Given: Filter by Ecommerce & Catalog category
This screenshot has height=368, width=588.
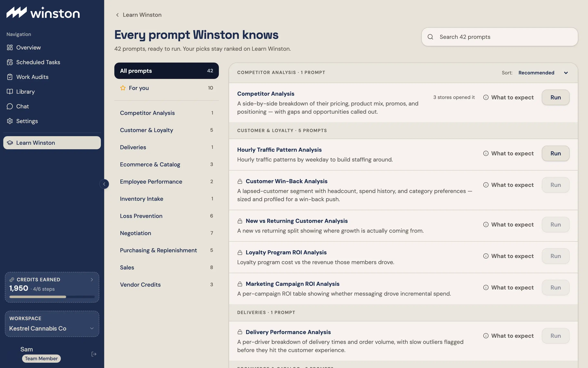Looking at the screenshot, I should (166, 165).
